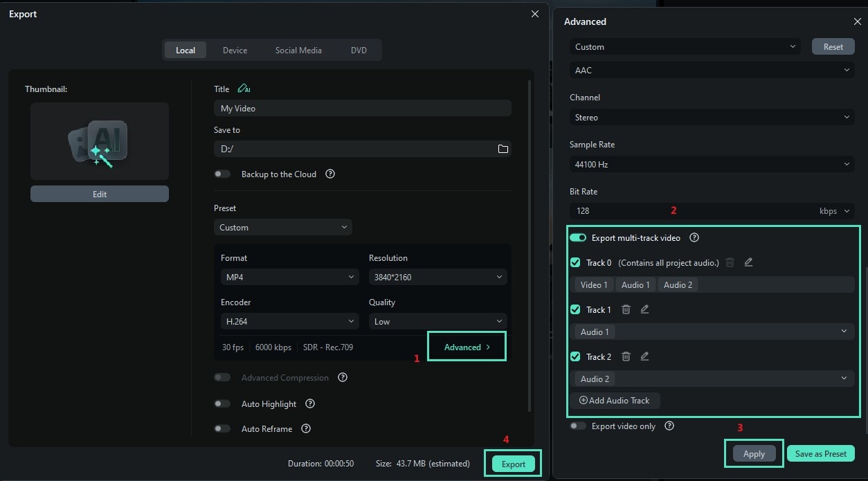Switch to the Social Media tab

click(298, 50)
